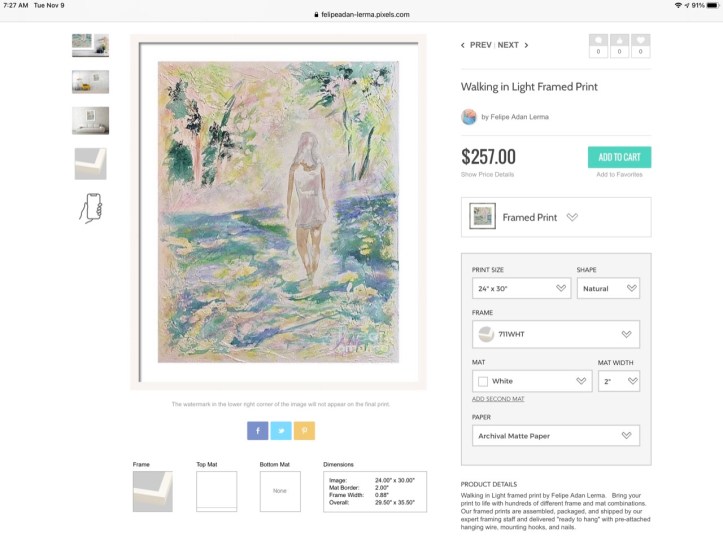Click the comment bubble icon

point(598,41)
